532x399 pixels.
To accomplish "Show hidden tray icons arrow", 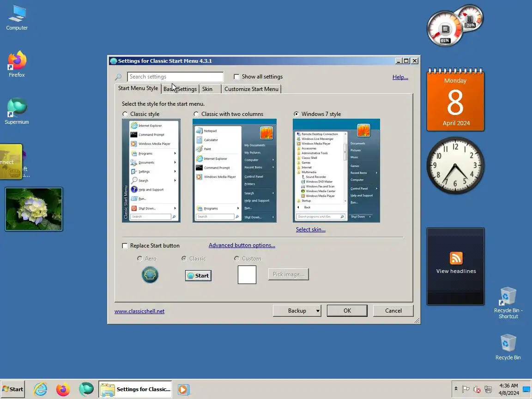I will [x=456, y=389].
